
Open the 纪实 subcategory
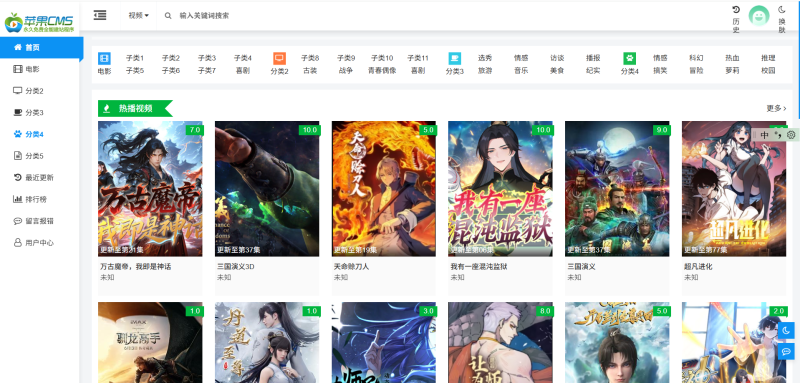pos(593,71)
